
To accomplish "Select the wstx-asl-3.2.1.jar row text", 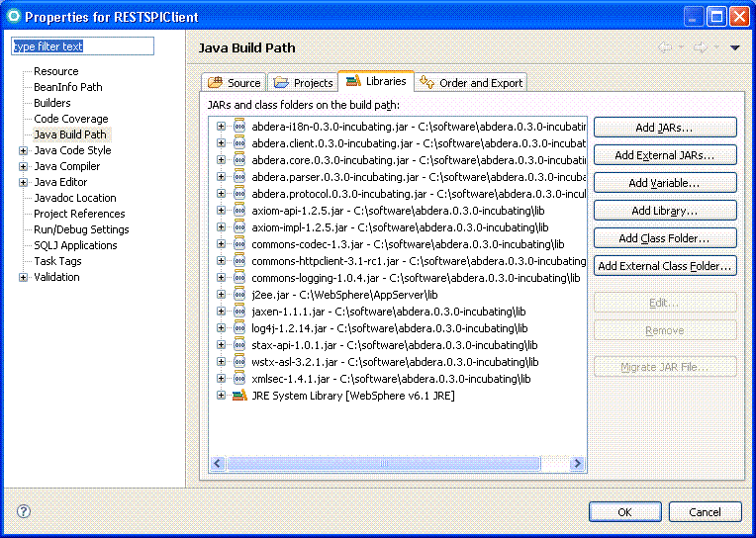I will [395, 362].
